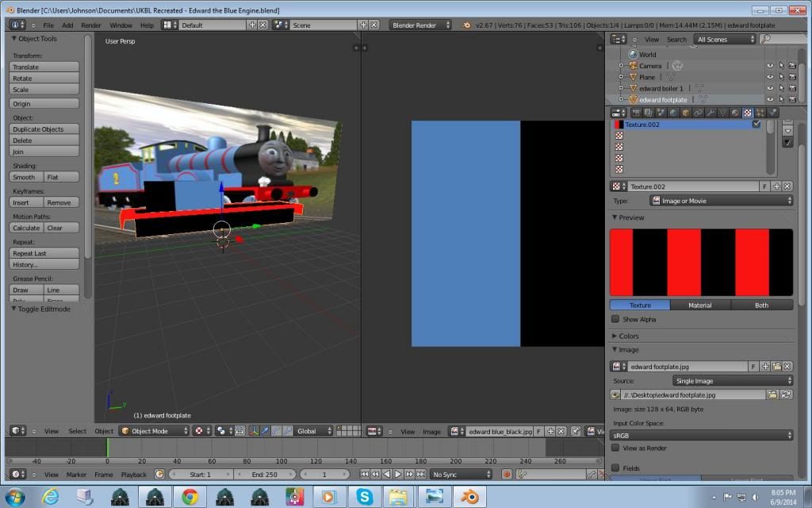This screenshot has height=508, width=812.
Task: Open the pivot point selector icon
Action: pyautogui.click(x=224, y=431)
